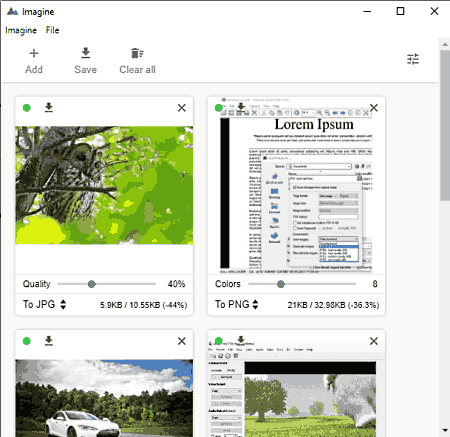Screen dimensions: 450x437
Task: Adjust the Colors slider handle at 8
Action: (x=281, y=284)
